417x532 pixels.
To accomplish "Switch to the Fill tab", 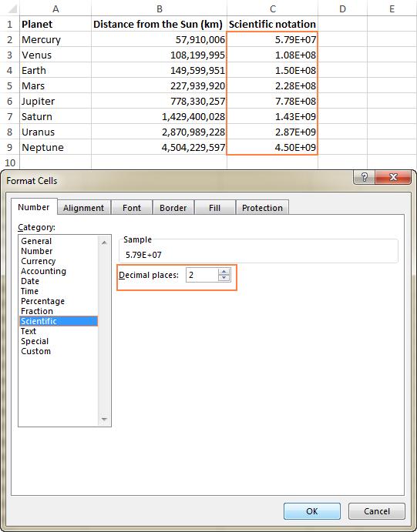I will [214, 208].
